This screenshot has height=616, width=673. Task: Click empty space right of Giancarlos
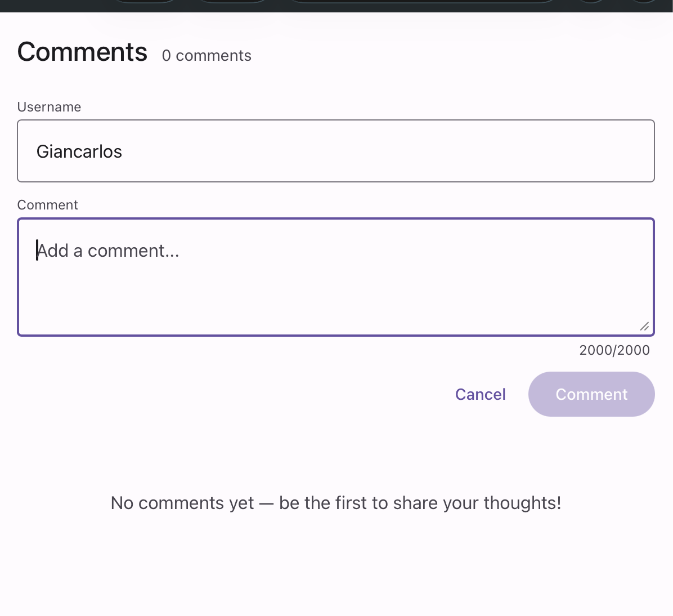pos(394,151)
